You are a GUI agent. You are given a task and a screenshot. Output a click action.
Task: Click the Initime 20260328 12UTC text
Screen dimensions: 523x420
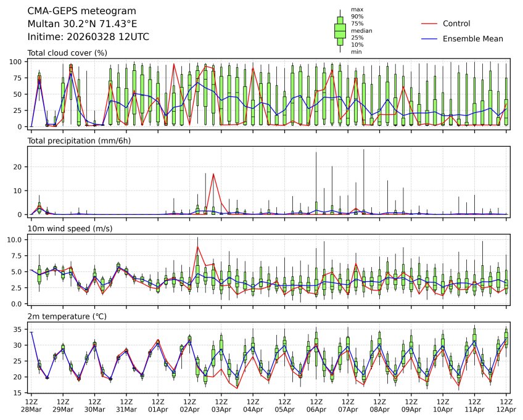(88, 36)
